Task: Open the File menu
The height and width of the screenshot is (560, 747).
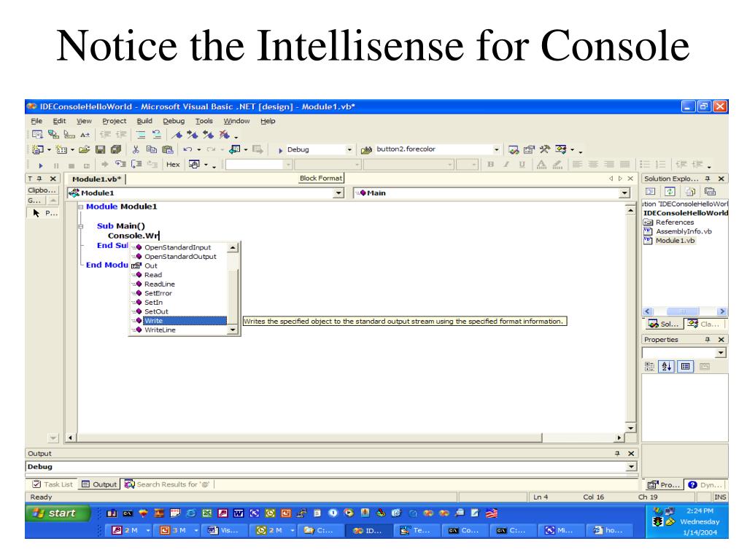Action: [36, 121]
